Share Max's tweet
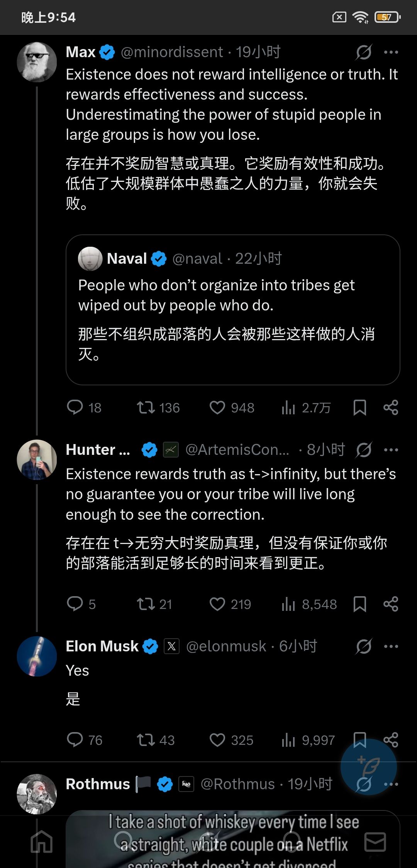The image size is (417, 868). [x=391, y=407]
